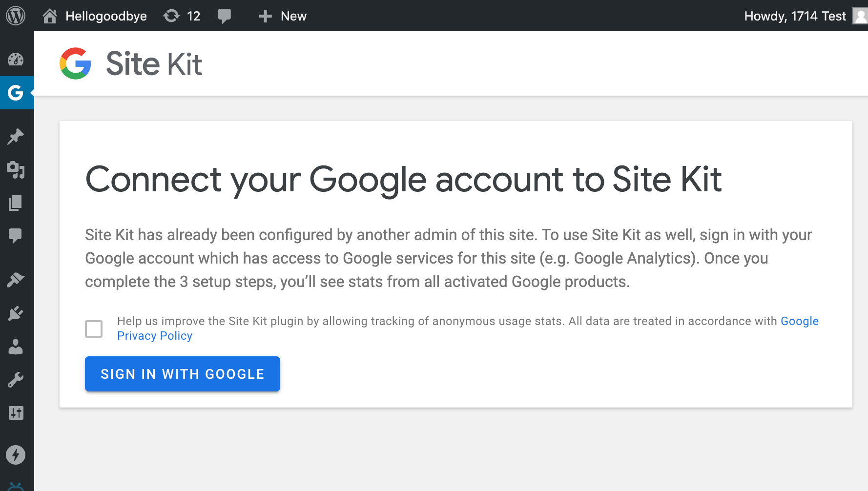Open Comments in the sidebar

16,236
